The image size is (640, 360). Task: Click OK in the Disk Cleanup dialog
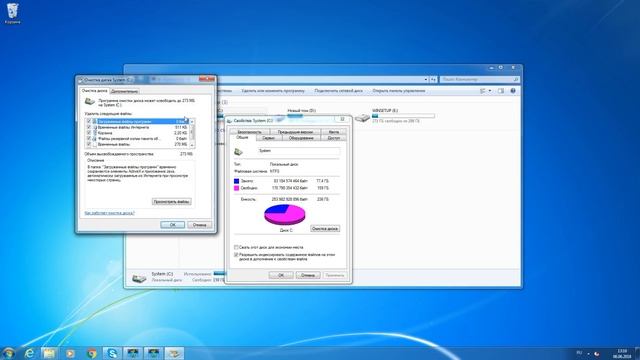click(x=173, y=225)
